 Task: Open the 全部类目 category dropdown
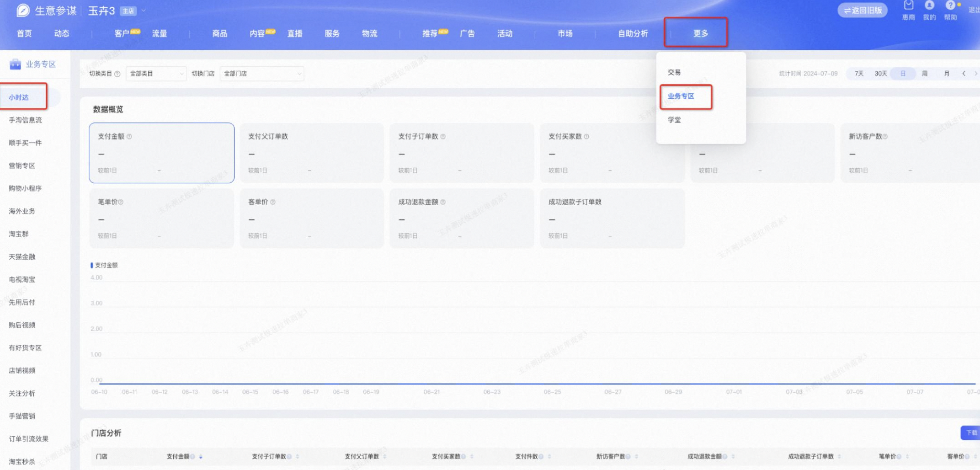[x=156, y=74]
